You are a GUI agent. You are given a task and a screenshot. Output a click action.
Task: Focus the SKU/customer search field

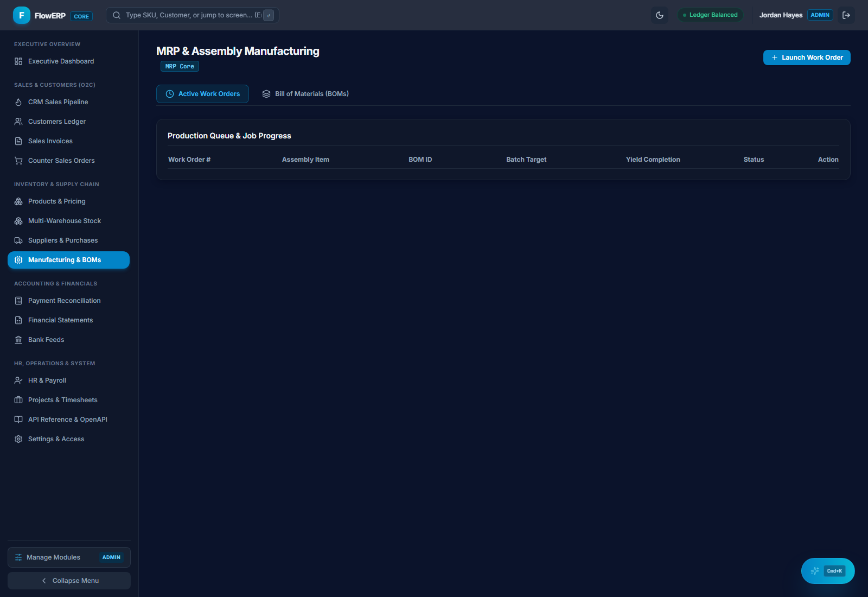193,15
